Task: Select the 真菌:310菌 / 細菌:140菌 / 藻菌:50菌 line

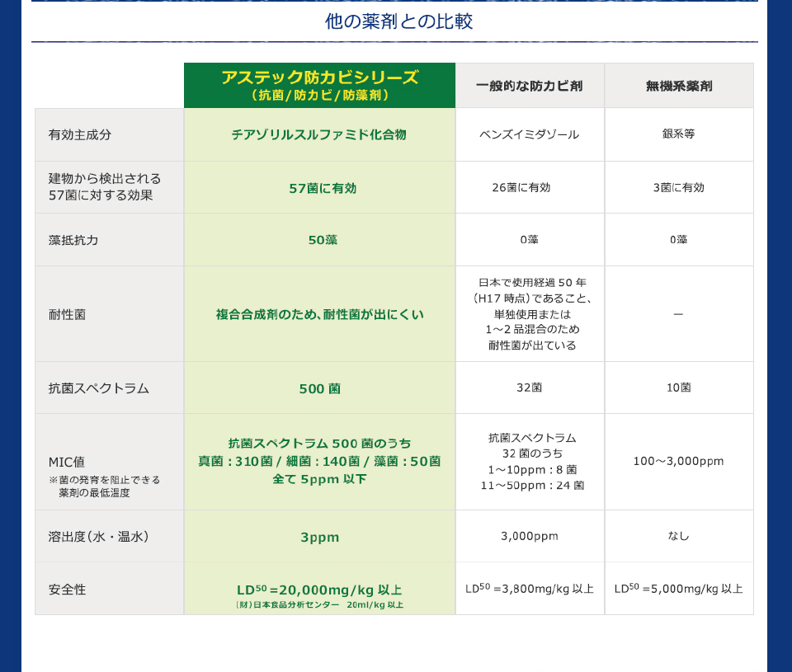Action: [320, 462]
